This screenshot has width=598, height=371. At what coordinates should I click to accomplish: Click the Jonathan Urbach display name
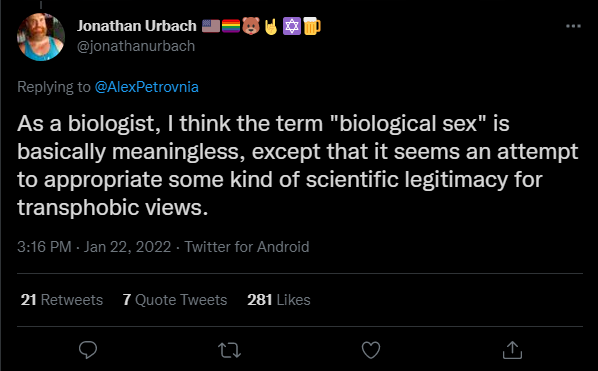pyautogui.click(x=137, y=26)
